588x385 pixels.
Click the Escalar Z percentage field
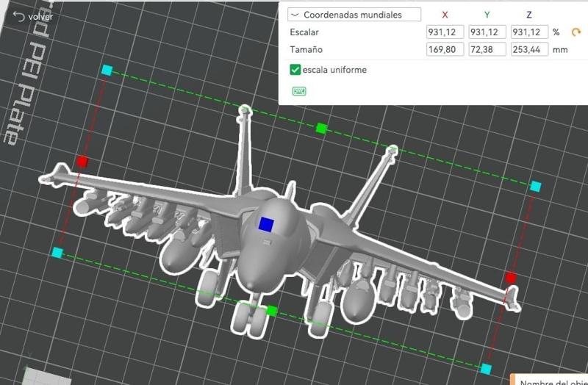pyautogui.click(x=529, y=32)
